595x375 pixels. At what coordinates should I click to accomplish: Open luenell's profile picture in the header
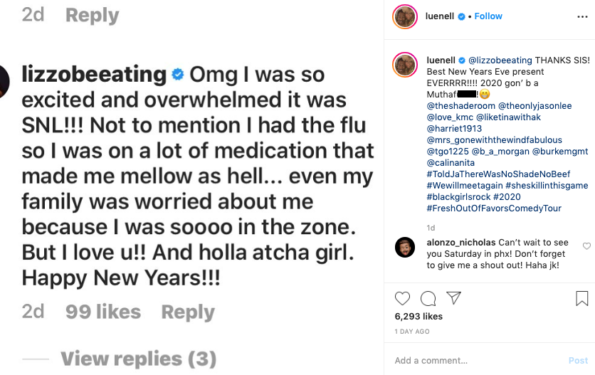405,17
